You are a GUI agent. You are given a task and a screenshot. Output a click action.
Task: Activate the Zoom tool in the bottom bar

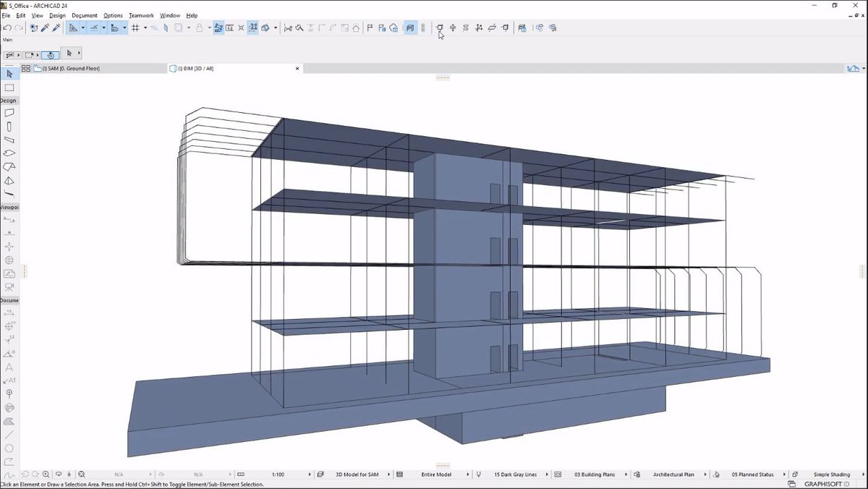(46, 474)
